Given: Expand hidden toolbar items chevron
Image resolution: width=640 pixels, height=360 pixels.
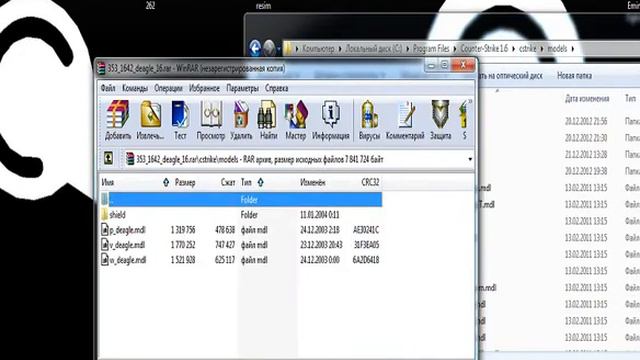Looking at the screenshot, I should (470, 101).
